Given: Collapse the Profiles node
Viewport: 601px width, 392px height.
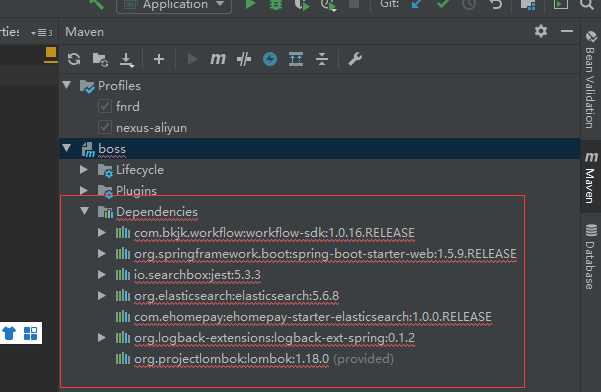Looking at the screenshot, I should tap(67, 85).
